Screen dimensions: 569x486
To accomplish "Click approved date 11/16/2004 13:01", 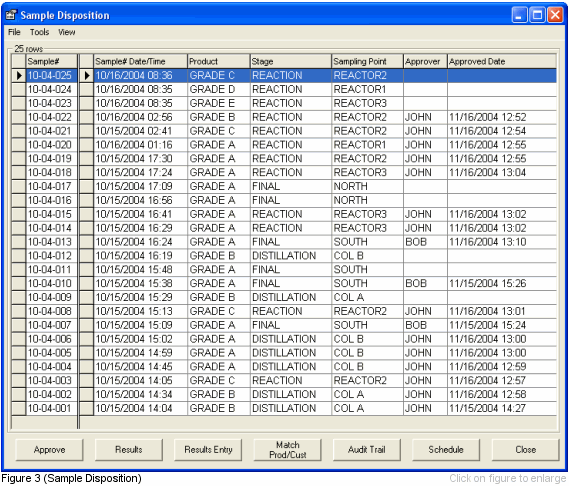I will tap(502, 311).
